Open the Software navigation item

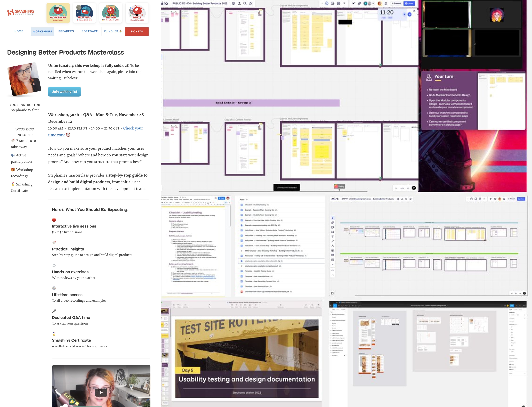pos(90,31)
